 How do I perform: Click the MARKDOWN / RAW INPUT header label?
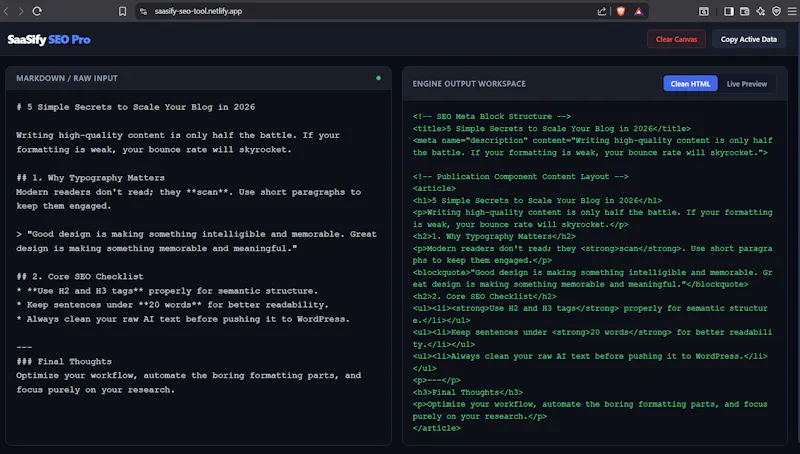(x=67, y=78)
